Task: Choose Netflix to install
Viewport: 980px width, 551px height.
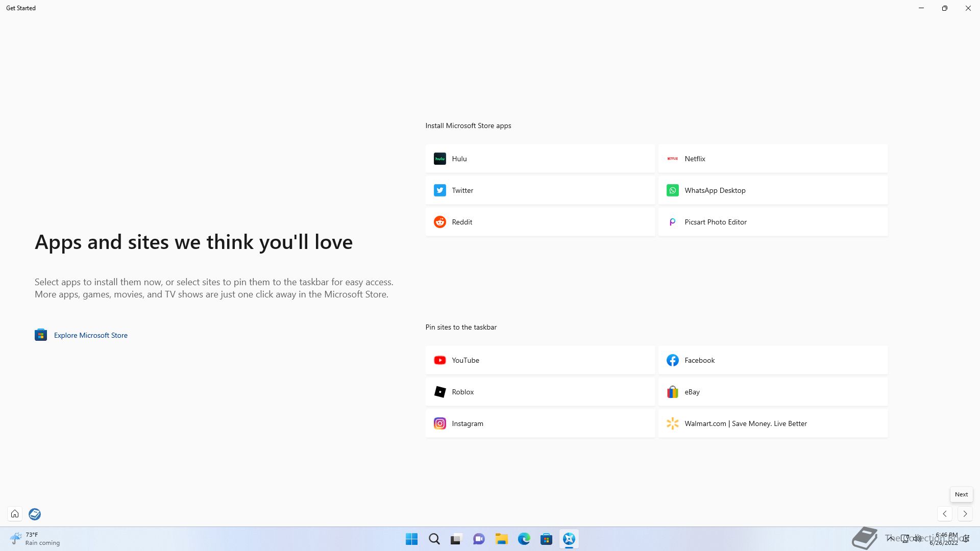Action: [x=773, y=159]
